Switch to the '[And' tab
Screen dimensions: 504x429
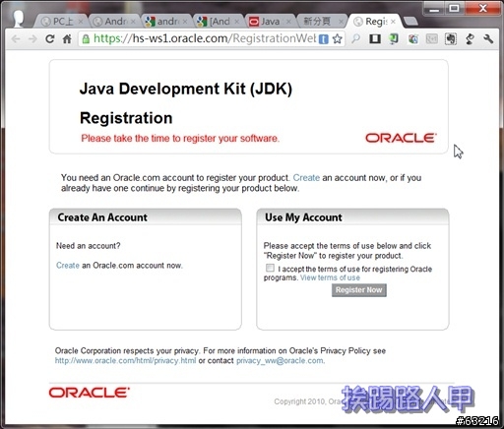click(219, 22)
